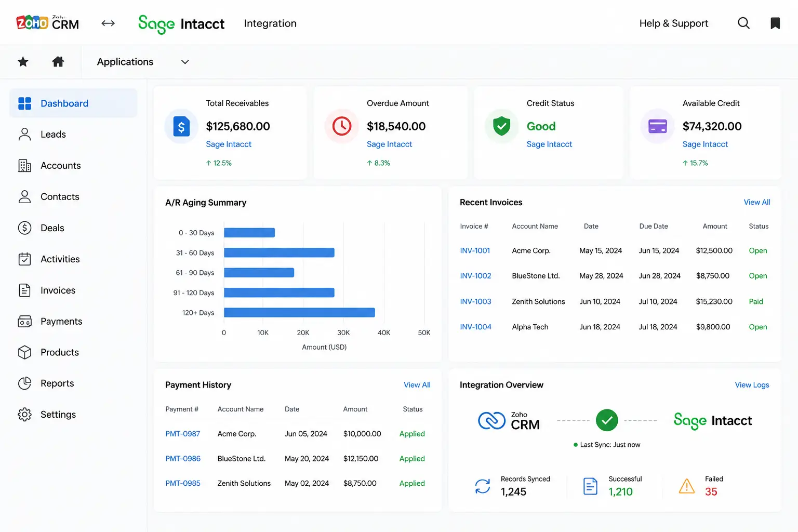Click the Settings gear icon

[x=24, y=415]
